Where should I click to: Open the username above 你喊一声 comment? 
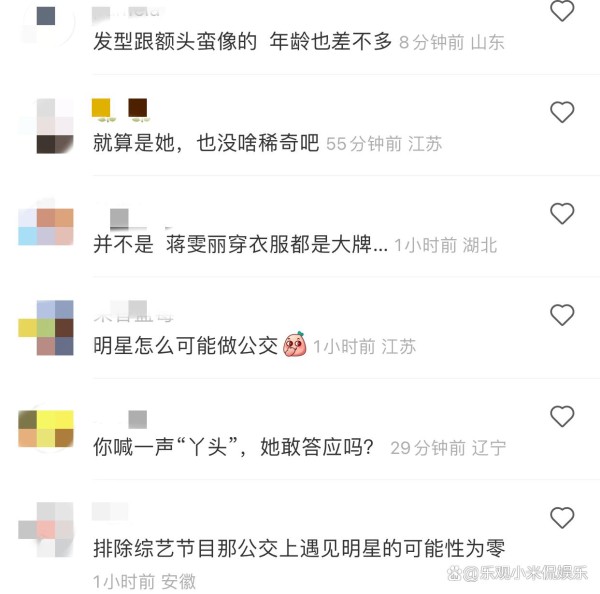pyautogui.click(x=120, y=419)
